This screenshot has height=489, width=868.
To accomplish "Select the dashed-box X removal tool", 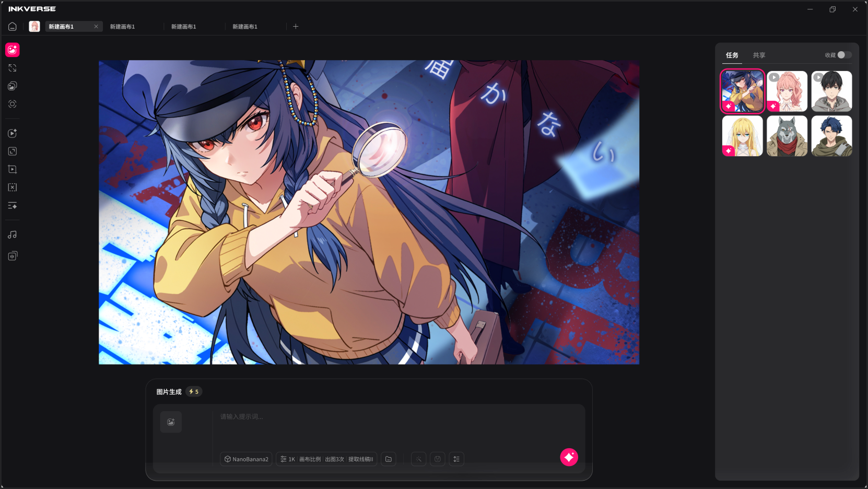I will [13, 187].
